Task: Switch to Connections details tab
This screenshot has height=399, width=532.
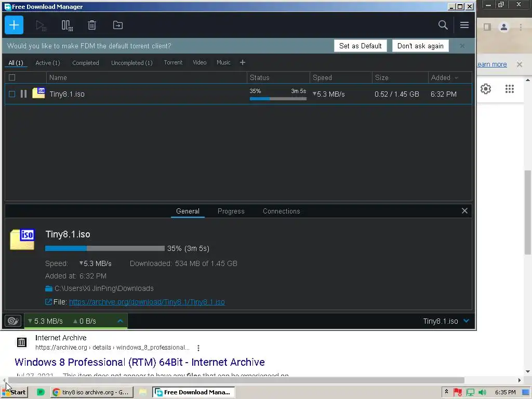Action: pos(281,211)
